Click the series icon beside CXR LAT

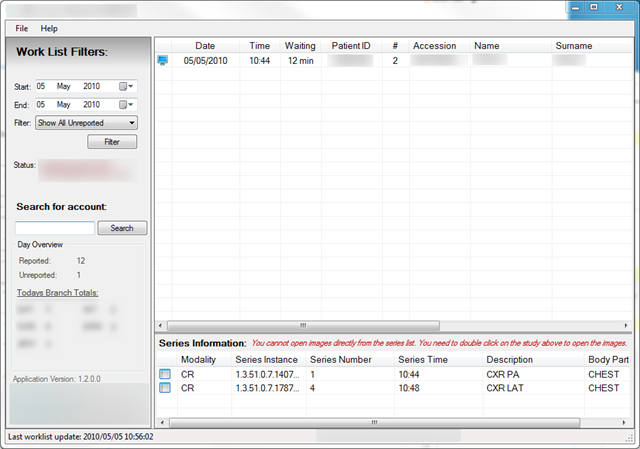165,388
